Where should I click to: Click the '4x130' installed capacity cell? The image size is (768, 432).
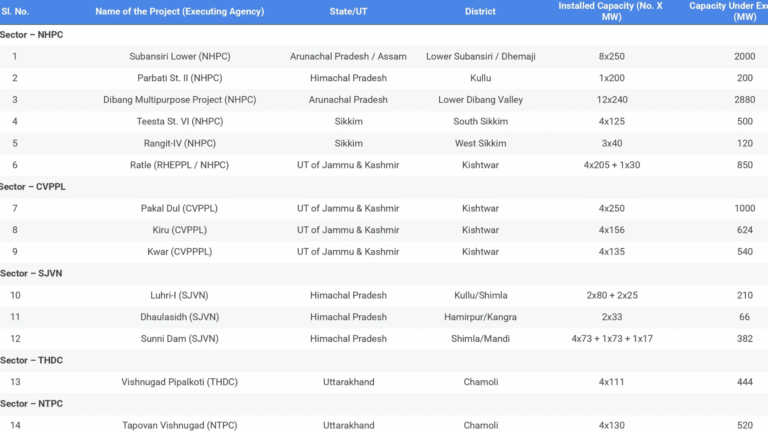coord(612,425)
